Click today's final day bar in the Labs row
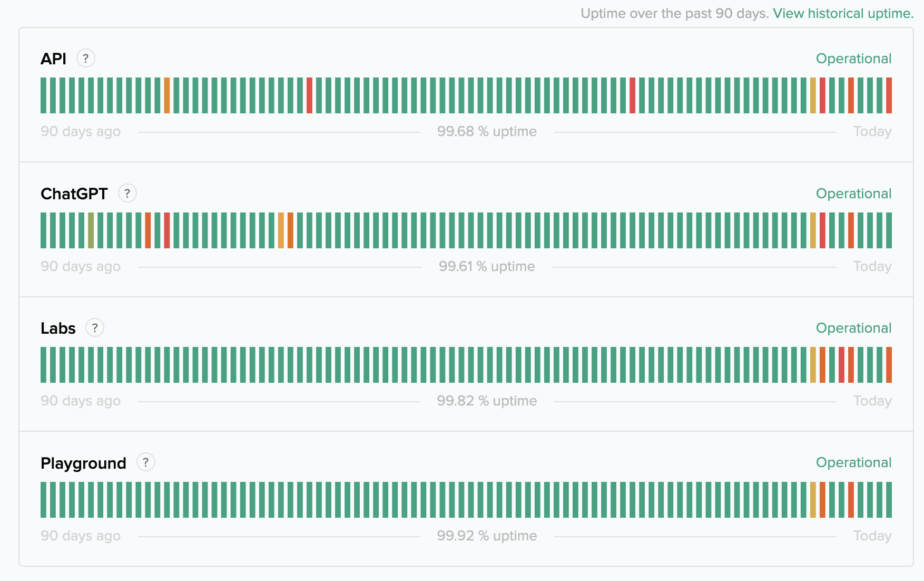This screenshot has width=924, height=581. [889, 365]
